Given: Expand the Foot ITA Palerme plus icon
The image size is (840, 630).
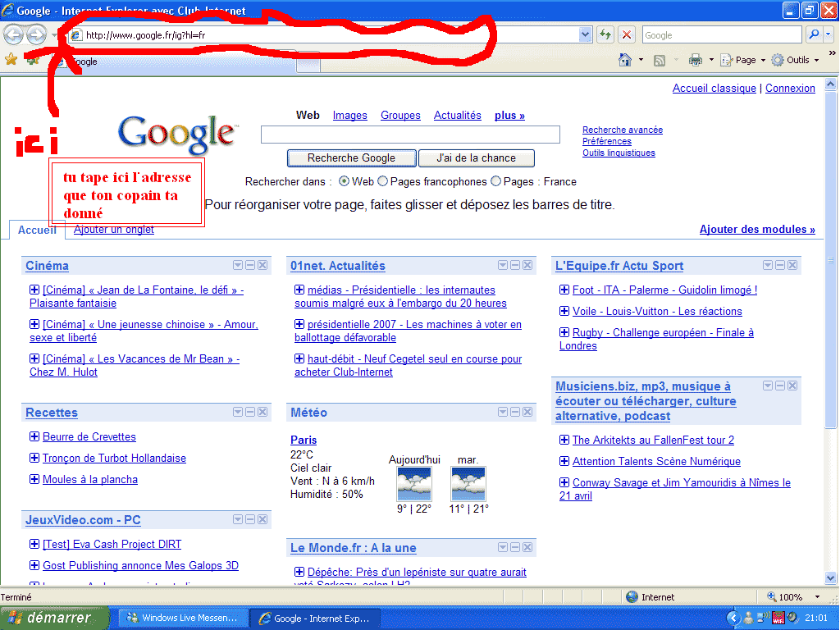Looking at the screenshot, I should (x=564, y=290).
